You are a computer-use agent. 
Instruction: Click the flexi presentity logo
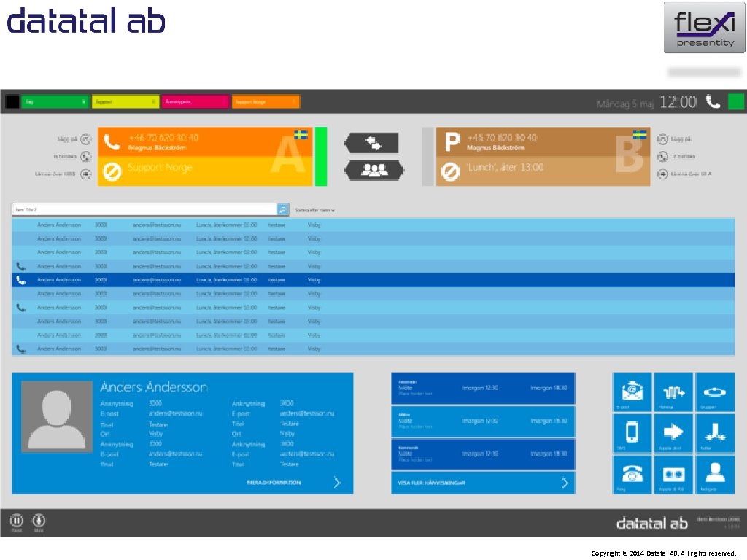tap(704, 28)
